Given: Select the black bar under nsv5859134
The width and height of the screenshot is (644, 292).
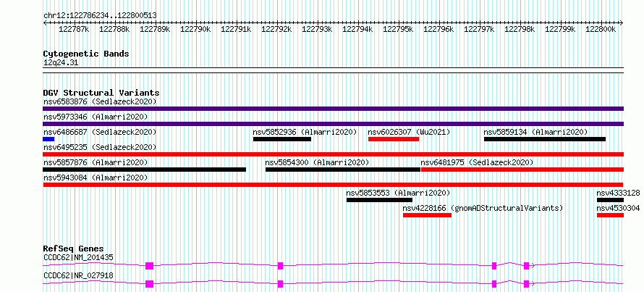Looking at the screenshot, I should tap(545, 139).
